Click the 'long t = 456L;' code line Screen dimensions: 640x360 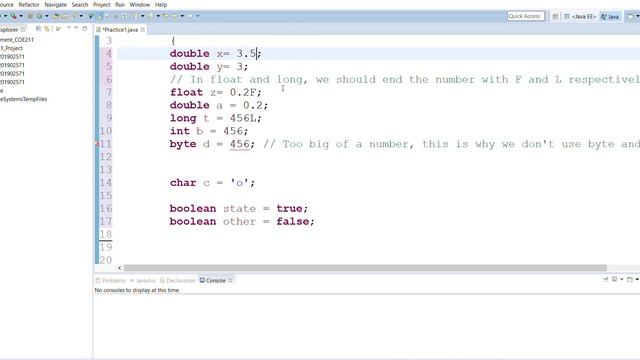(x=216, y=118)
